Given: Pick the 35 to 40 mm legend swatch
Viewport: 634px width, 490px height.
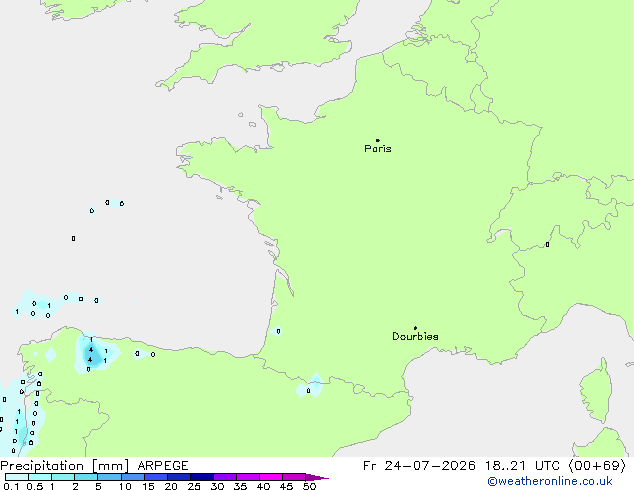Looking at the screenshot, I should click(248, 477).
